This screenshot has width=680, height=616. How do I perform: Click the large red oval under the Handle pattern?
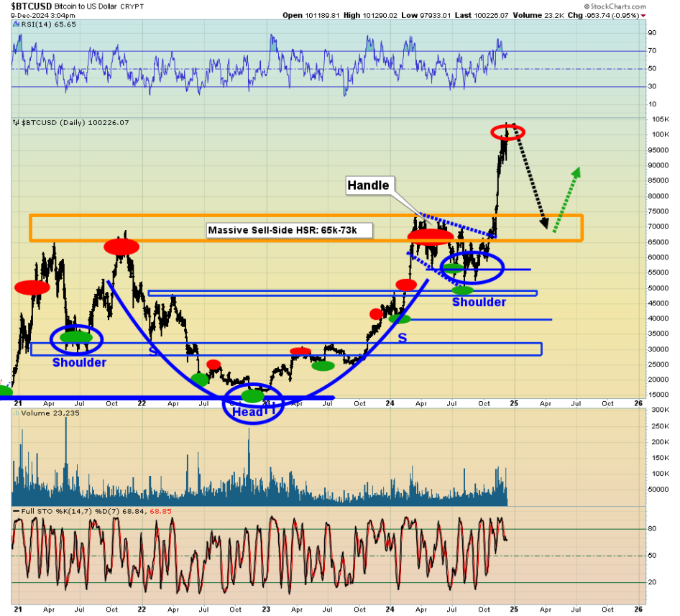tap(432, 237)
